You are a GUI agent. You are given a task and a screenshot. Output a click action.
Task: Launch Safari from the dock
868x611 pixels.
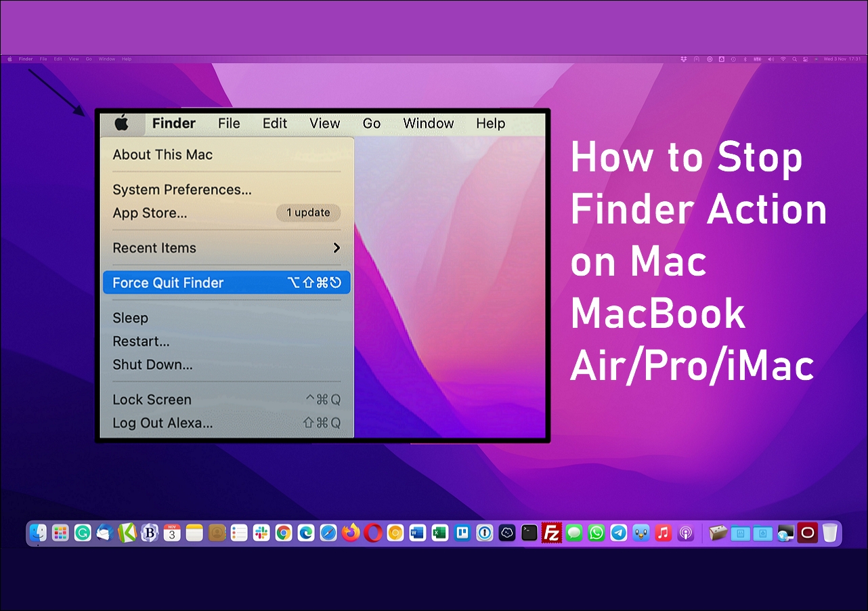pos(328,533)
